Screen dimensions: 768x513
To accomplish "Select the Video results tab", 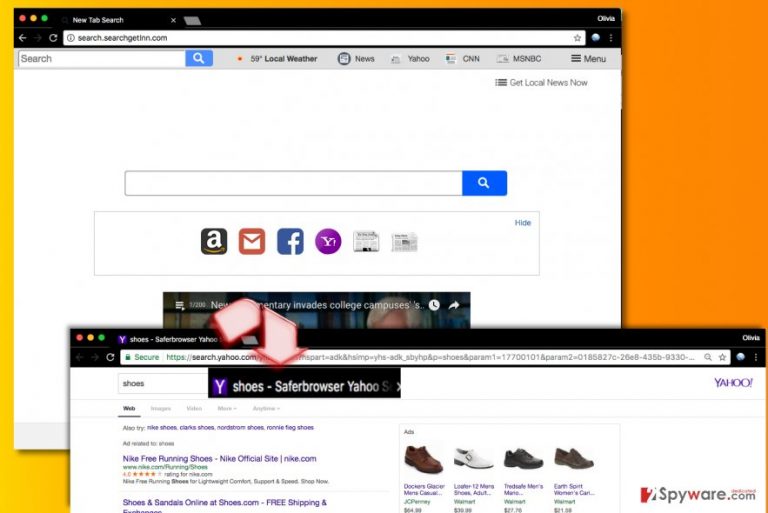I will [x=194, y=408].
